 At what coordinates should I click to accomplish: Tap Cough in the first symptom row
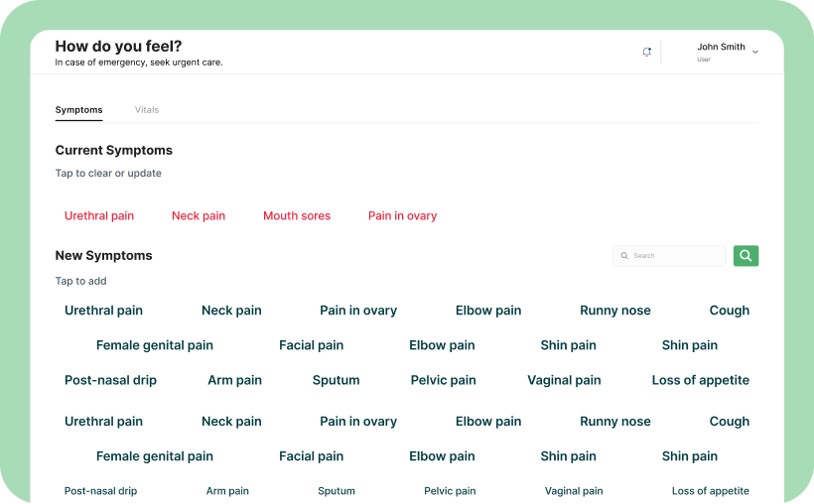(x=730, y=311)
